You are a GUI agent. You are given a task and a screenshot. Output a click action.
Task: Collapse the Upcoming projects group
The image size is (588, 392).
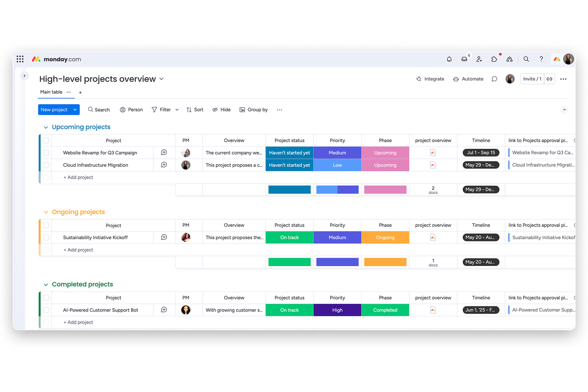45,127
